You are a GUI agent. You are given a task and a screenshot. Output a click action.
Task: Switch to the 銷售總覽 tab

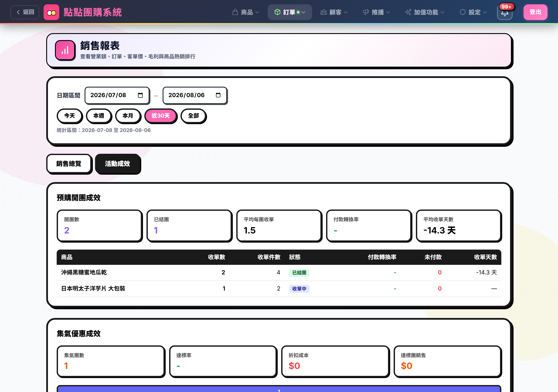(69, 164)
